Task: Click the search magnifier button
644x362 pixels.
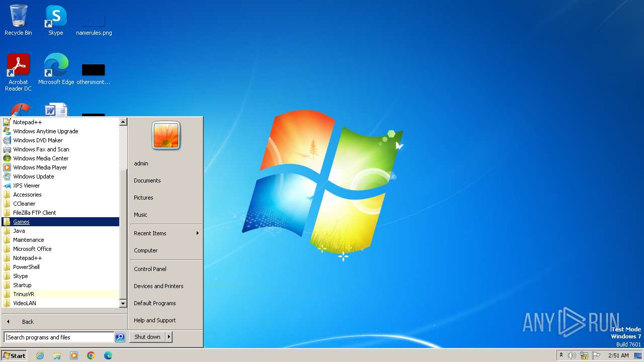Action: pyautogui.click(x=120, y=337)
